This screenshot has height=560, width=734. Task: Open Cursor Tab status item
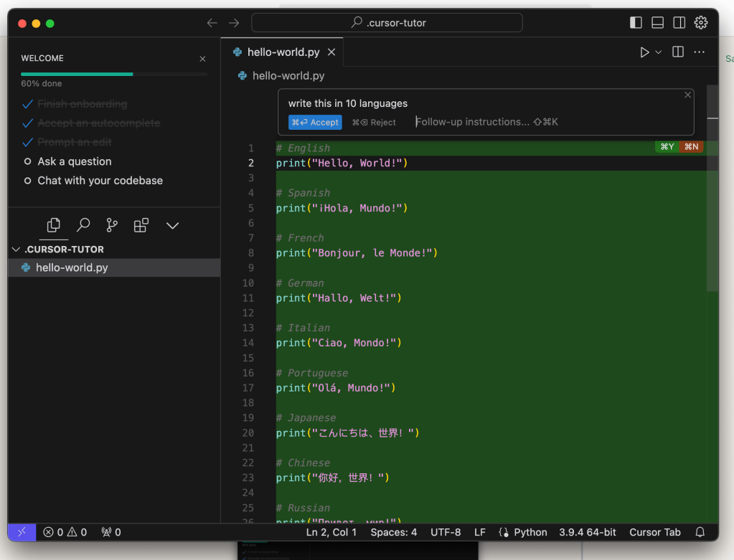(x=655, y=532)
